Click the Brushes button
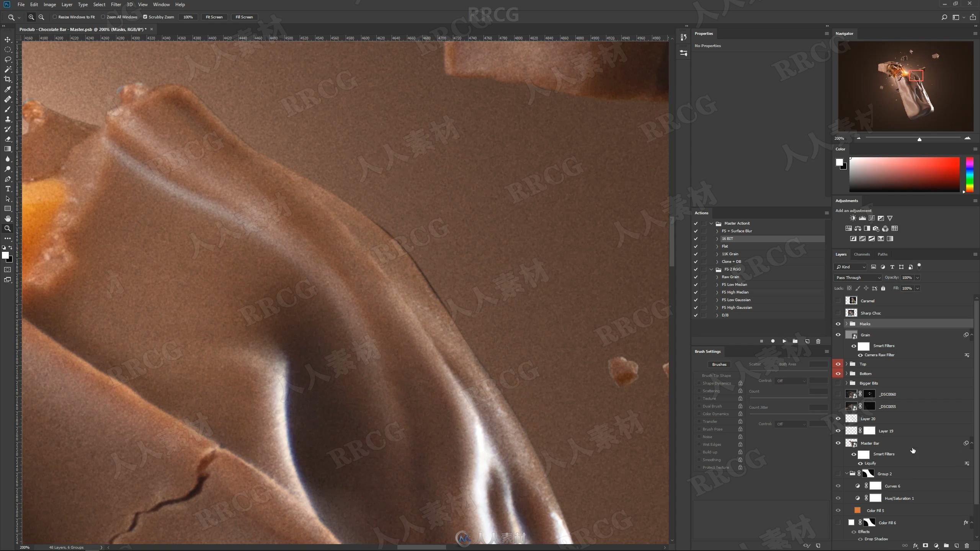This screenshot has height=551, width=980. (x=719, y=364)
